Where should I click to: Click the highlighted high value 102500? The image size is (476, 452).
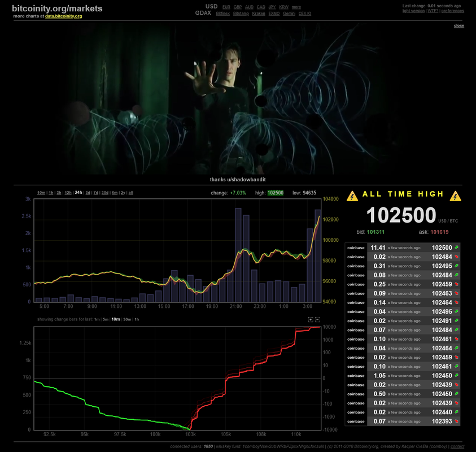(276, 193)
